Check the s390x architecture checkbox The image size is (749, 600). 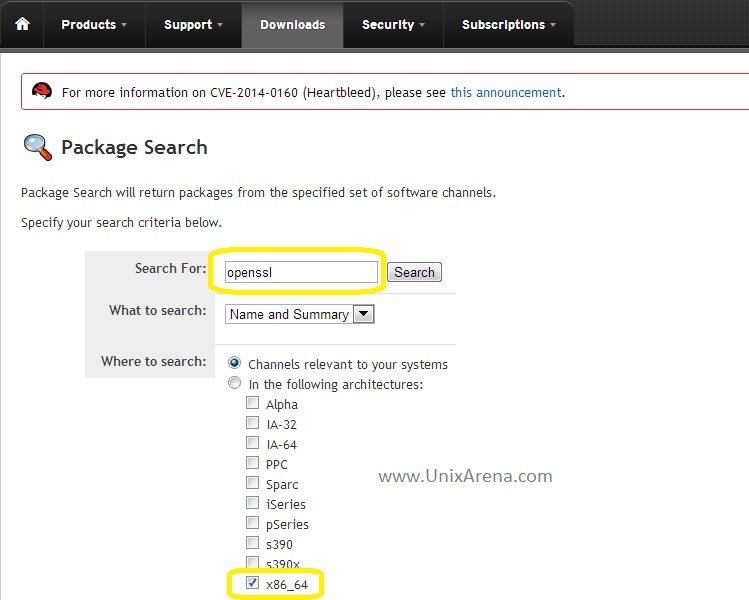click(252, 562)
